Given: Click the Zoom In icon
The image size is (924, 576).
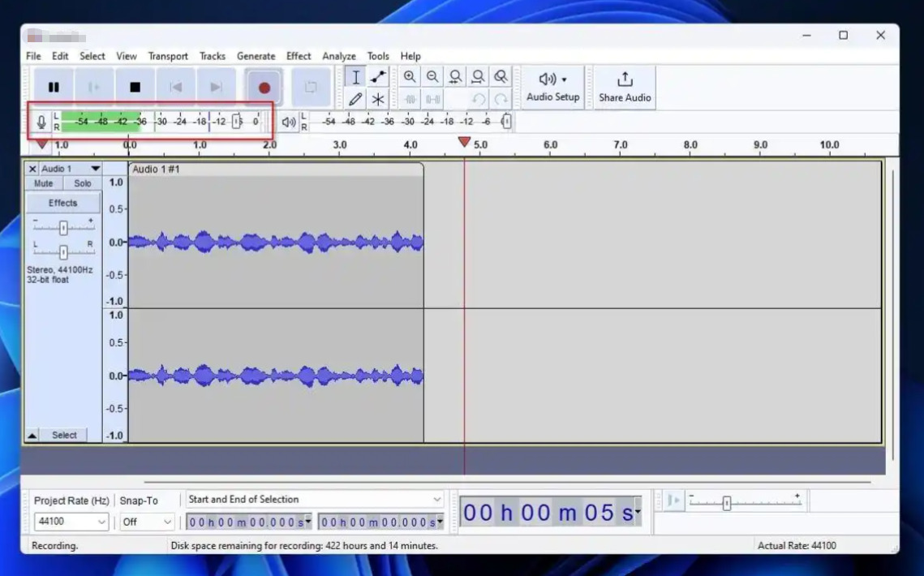Looking at the screenshot, I should coord(410,76).
